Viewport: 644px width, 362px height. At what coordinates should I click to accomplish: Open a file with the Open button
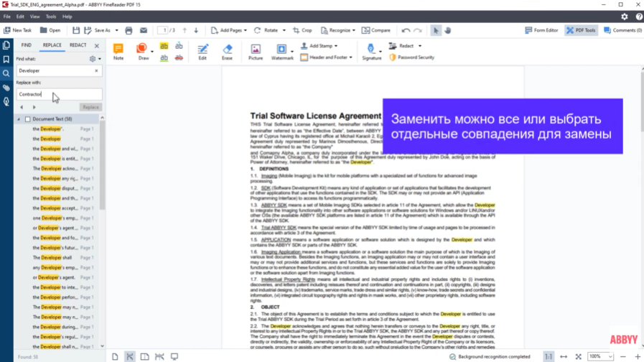click(x=50, y=30)
